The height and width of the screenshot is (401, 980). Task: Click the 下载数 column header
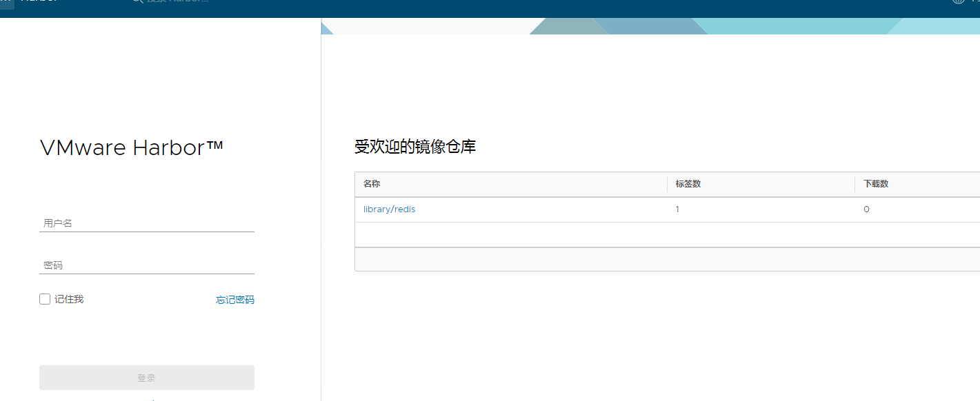[x=876, y=184]
